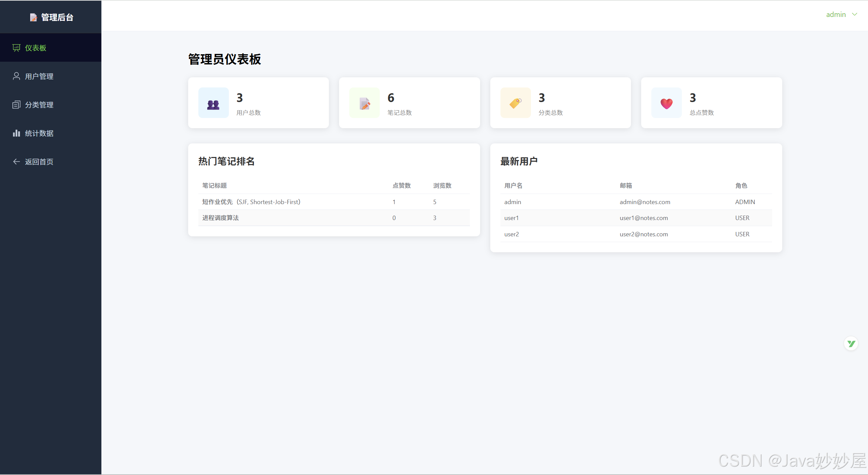This screenshot has height=475, width=868.
Task: Click the 管理后台 logo note icon
Action: [x=33, y=17]
